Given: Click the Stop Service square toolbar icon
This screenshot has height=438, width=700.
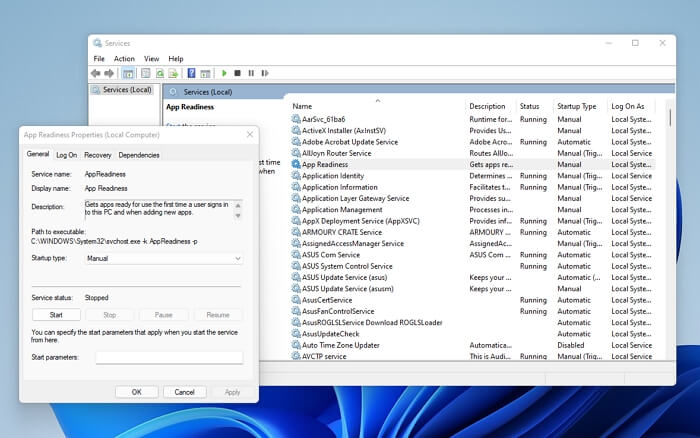Looking at the screenshot, I should (x=238, y=73).
